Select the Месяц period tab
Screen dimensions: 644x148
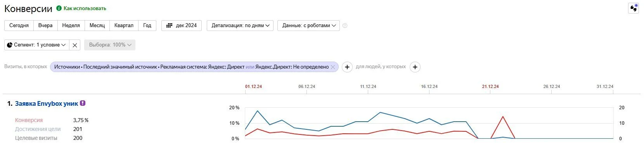click(97, 26)
